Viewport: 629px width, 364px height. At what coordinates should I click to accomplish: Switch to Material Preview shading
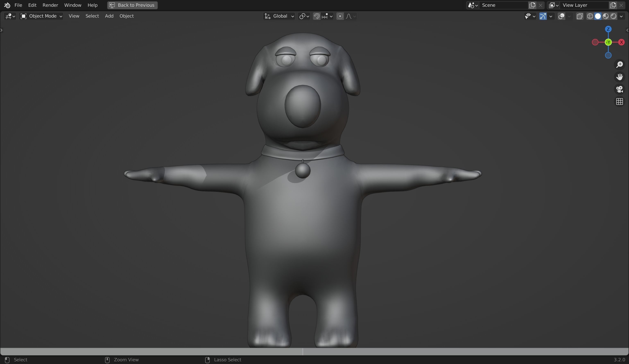[605, 16]
